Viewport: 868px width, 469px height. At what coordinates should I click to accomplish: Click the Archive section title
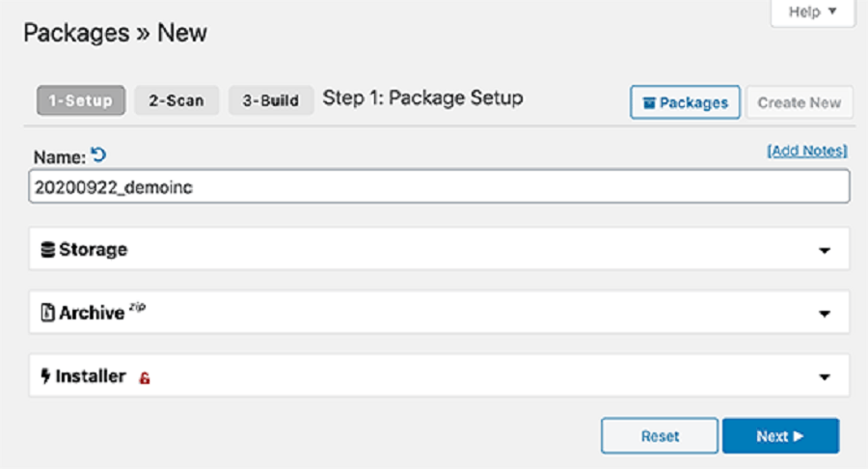coord(92,313)
